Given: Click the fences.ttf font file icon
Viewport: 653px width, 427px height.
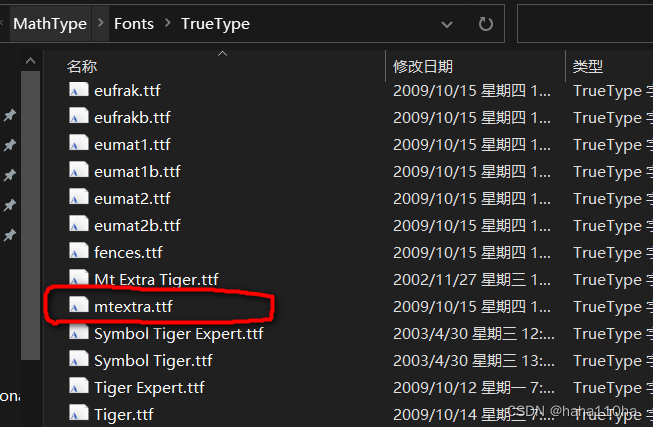Looking at the screenshot, I should click(x=79, y=252).
